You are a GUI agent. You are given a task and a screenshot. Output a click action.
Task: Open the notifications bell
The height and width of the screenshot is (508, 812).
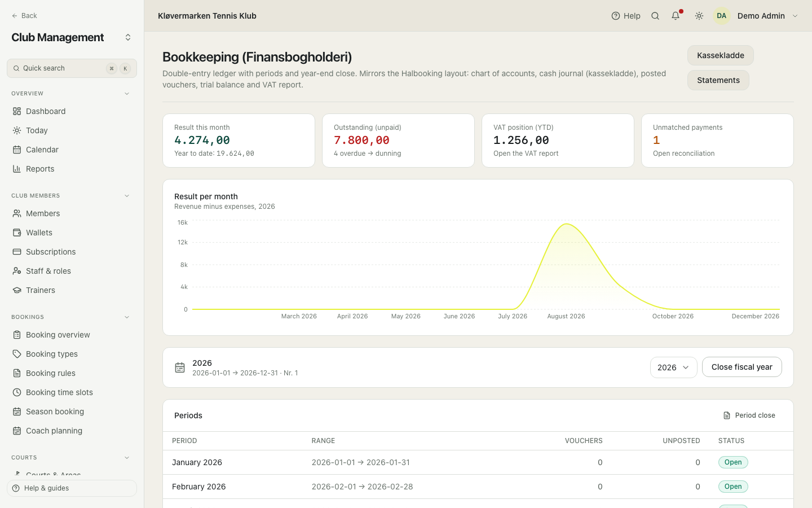(x=676, y=16)
